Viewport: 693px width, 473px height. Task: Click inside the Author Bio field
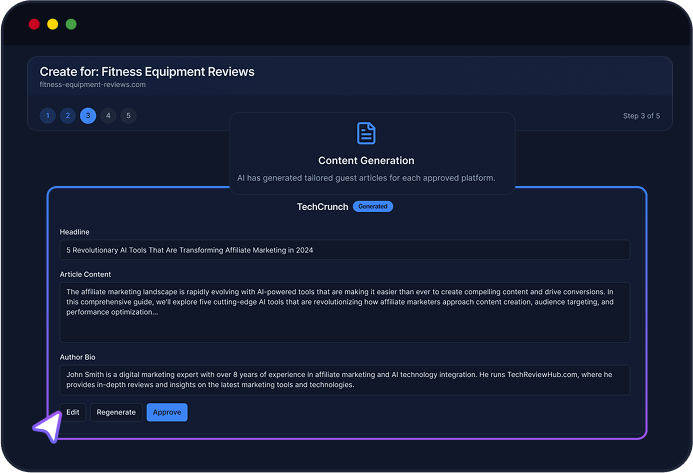[344, 379]
